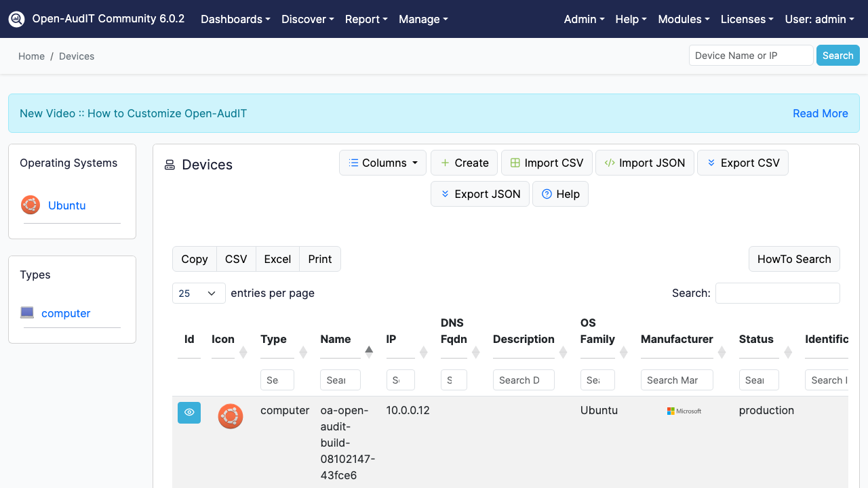This screenshot has height=488, width=868.
Task: Sort by Description column arrows
Action: pyautogui.click(x=563, y=352)
